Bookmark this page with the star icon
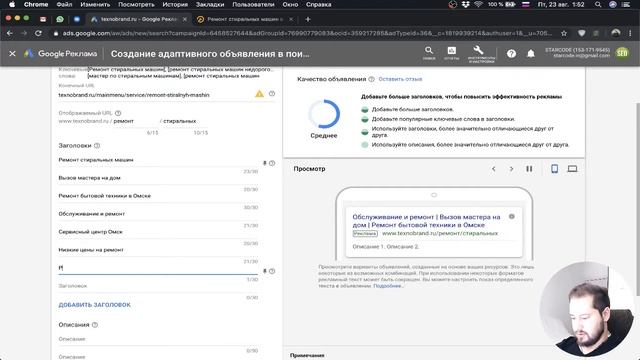This screenshot has width=640, height=360. pyautogui.click(x=564, y=33)
